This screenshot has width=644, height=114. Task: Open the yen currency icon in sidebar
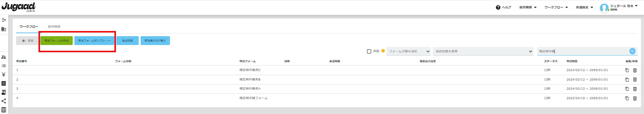4,75
